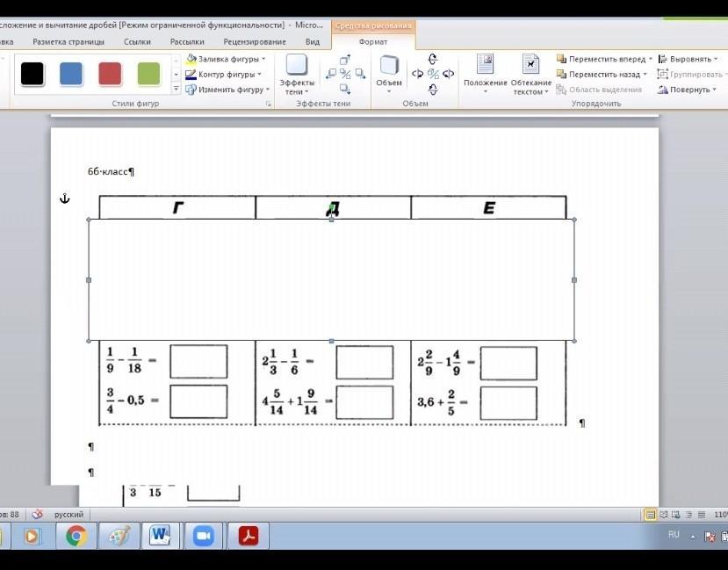Switch to the Рассылки tab
Viewport: 728px width, 570px height.
[x=187, y=42]
